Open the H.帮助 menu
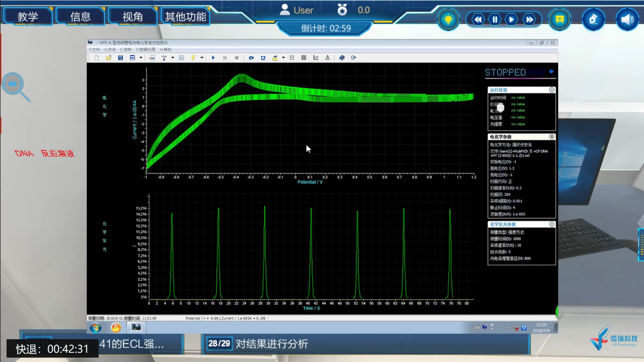The height and width of the screenshot is (362, 644). pos(166,50)
